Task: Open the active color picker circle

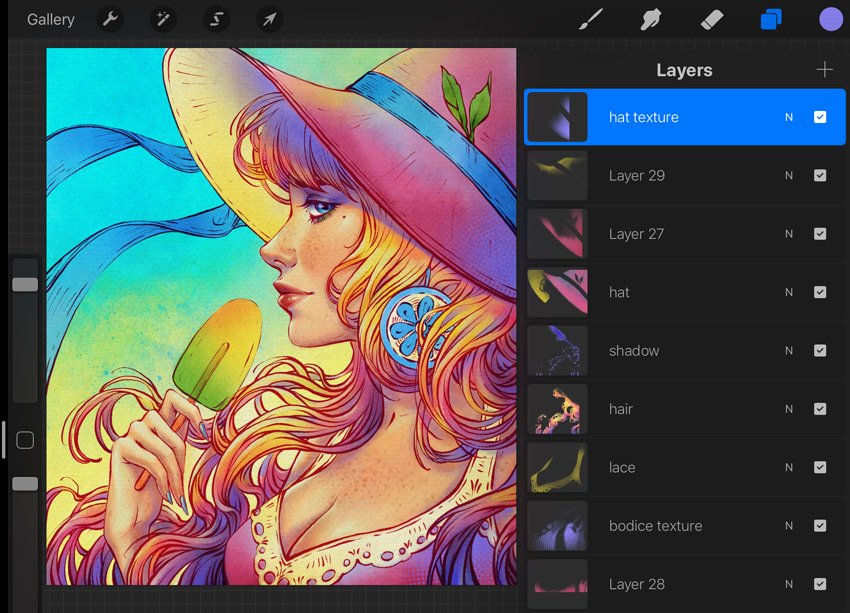Action: pos(831,20)
